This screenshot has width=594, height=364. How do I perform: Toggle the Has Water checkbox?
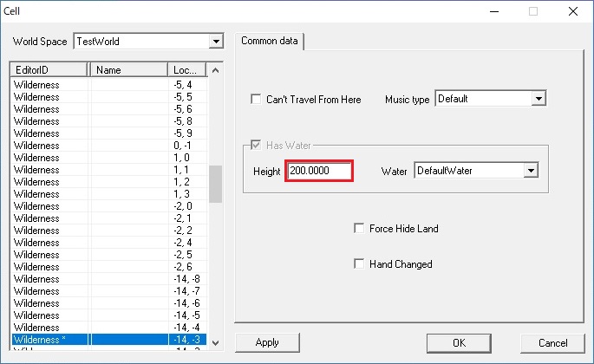[256, 145]
